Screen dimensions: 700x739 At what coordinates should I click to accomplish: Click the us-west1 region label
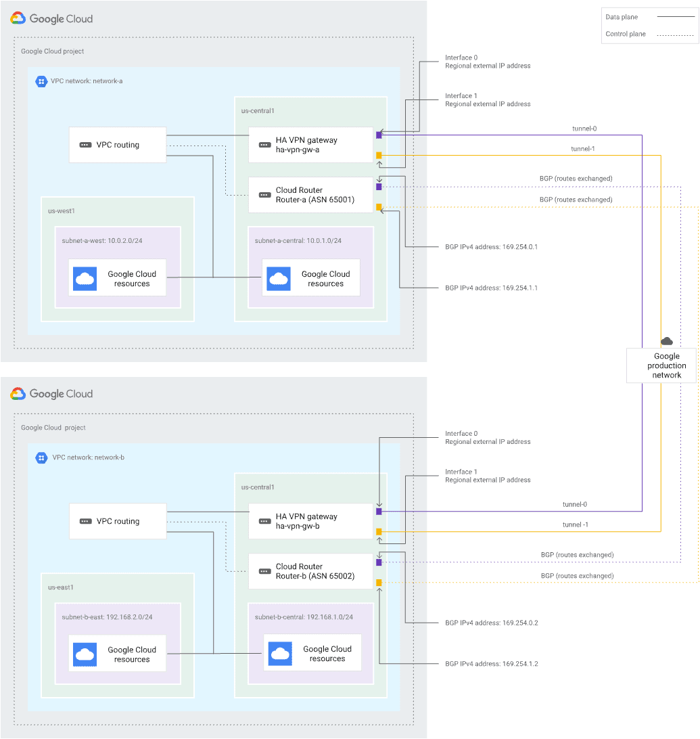(x=62, y=210)
